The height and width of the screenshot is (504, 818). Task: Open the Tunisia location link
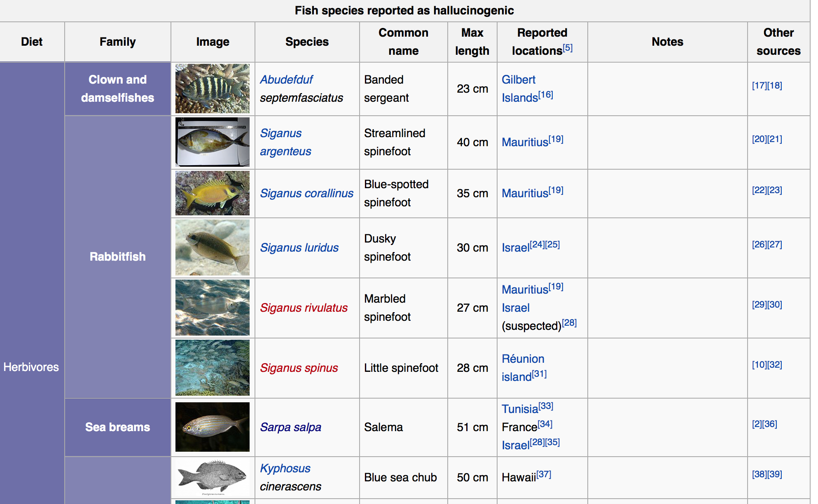520,409
